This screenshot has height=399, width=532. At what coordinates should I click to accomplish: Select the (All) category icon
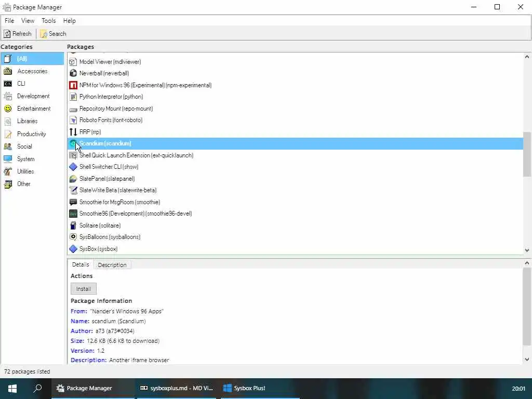8,59
